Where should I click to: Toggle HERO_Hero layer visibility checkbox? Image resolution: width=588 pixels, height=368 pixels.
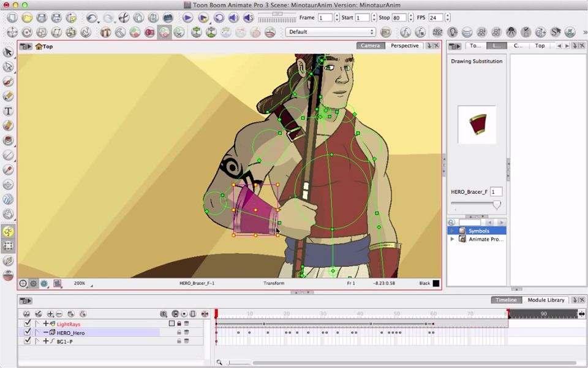[27, 332]
